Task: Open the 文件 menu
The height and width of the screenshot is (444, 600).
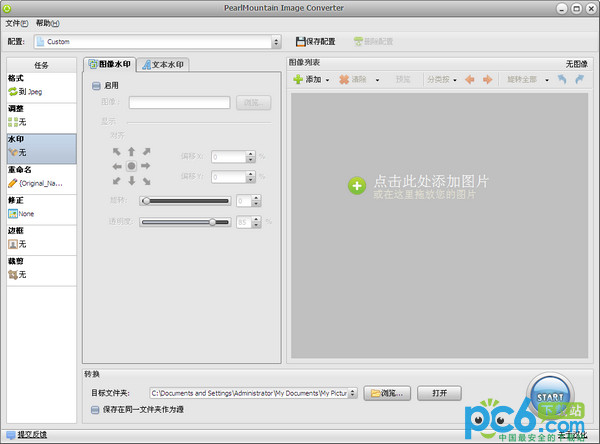Action: (16, 23)
